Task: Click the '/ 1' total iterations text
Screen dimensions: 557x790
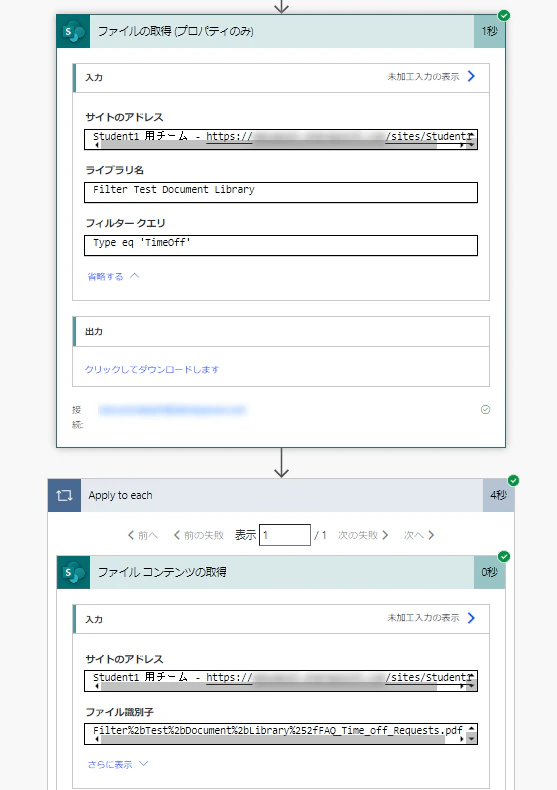Action: 320,535
